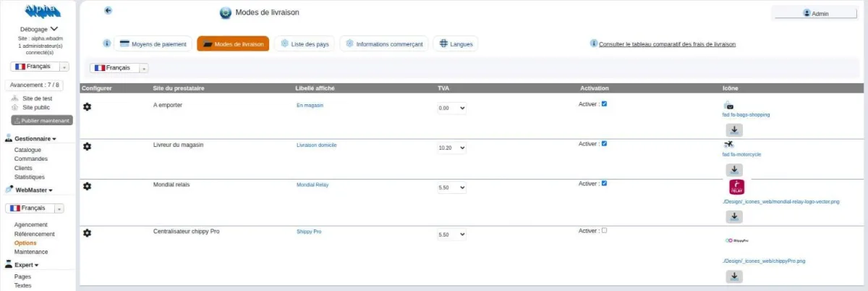
Task: Click the Expert section icon
Action: coord(9,265)
